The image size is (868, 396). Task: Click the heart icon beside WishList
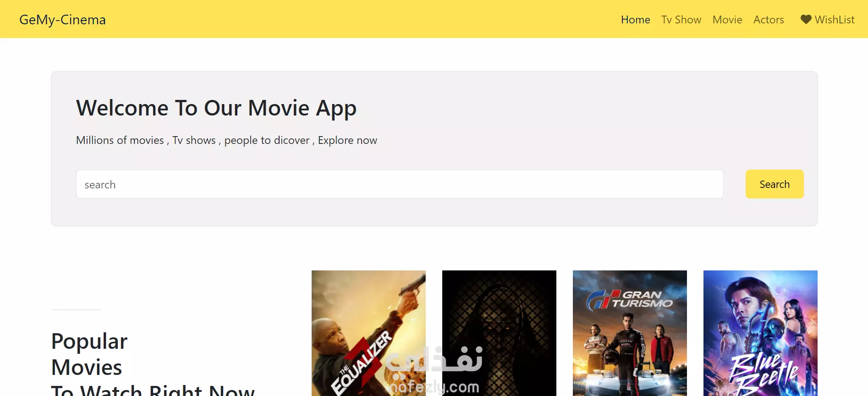pos(806,19)
